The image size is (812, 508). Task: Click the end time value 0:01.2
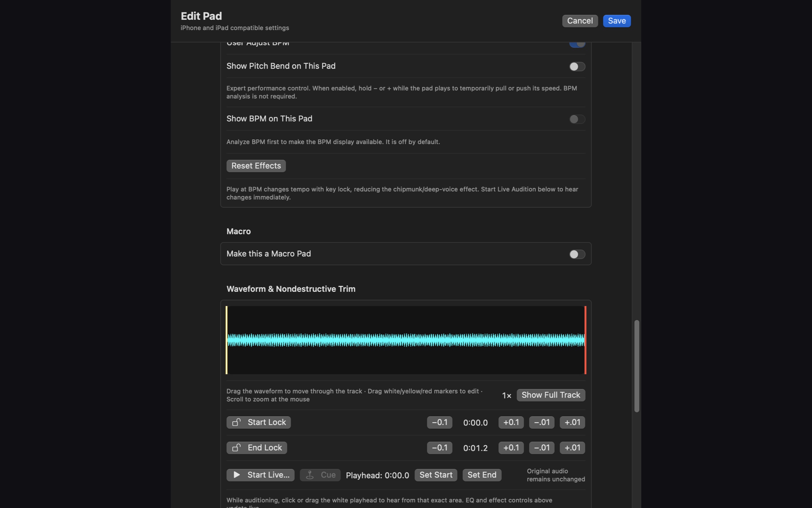click(x=475, y=448)
